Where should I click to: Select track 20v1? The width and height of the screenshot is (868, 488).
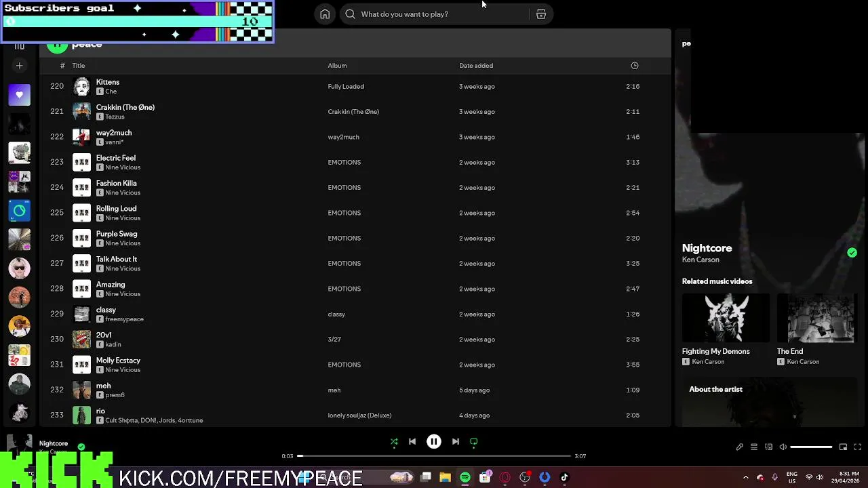click(355, 340)
